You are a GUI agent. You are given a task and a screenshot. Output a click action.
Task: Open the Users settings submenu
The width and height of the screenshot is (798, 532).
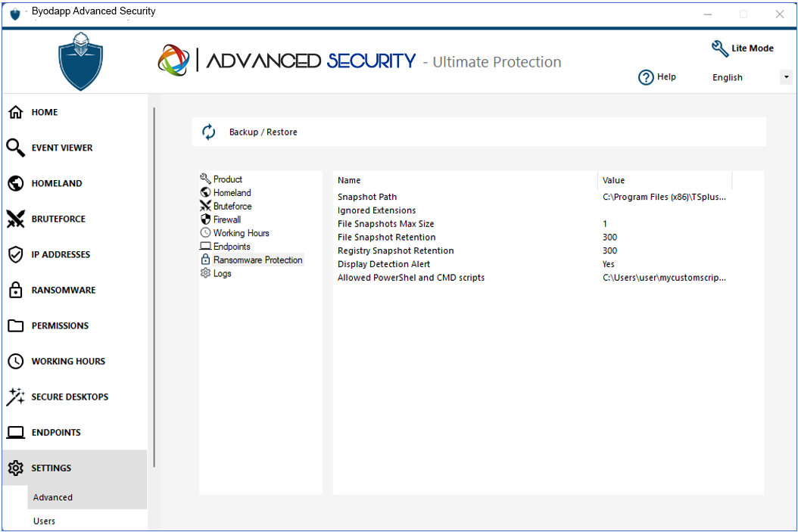coord(44,521)
